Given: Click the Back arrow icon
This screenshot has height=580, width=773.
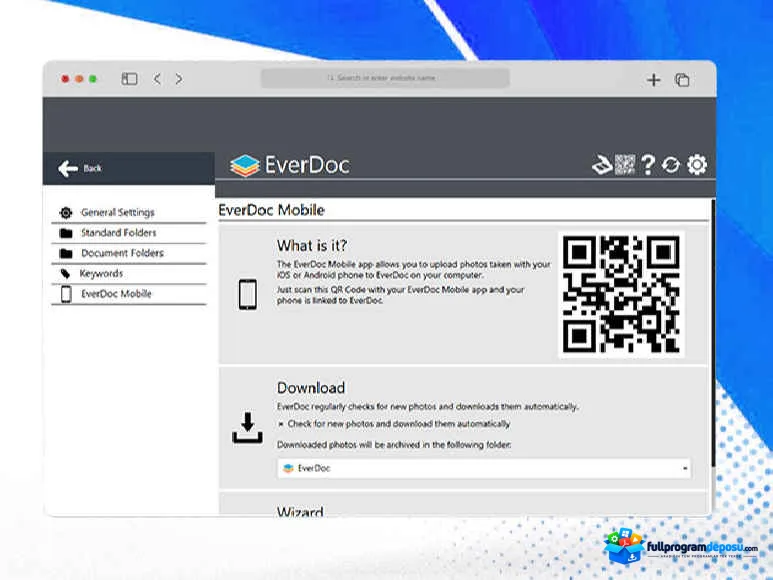Looking at the screenshot, I should tap(68, 169).
